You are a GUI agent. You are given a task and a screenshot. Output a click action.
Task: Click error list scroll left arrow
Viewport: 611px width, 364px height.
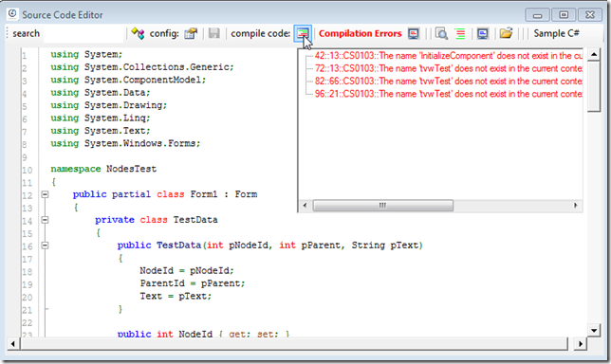pos(305,205)
